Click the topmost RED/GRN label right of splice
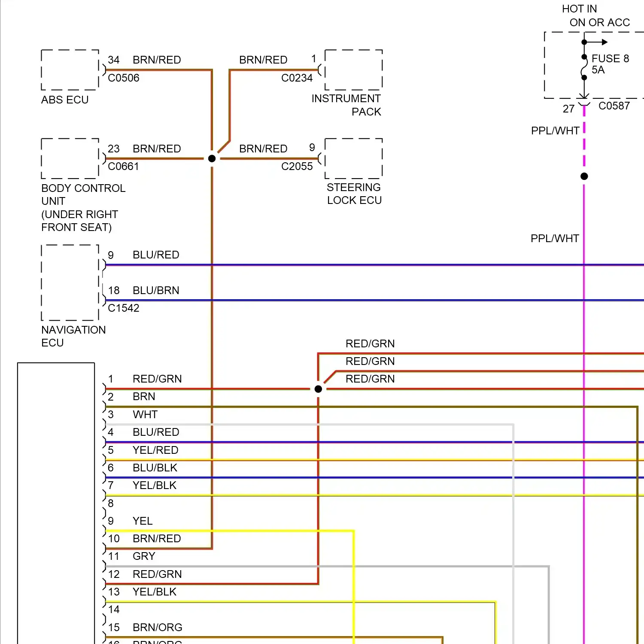The image size is (644, 644). [x=370, y=343]
